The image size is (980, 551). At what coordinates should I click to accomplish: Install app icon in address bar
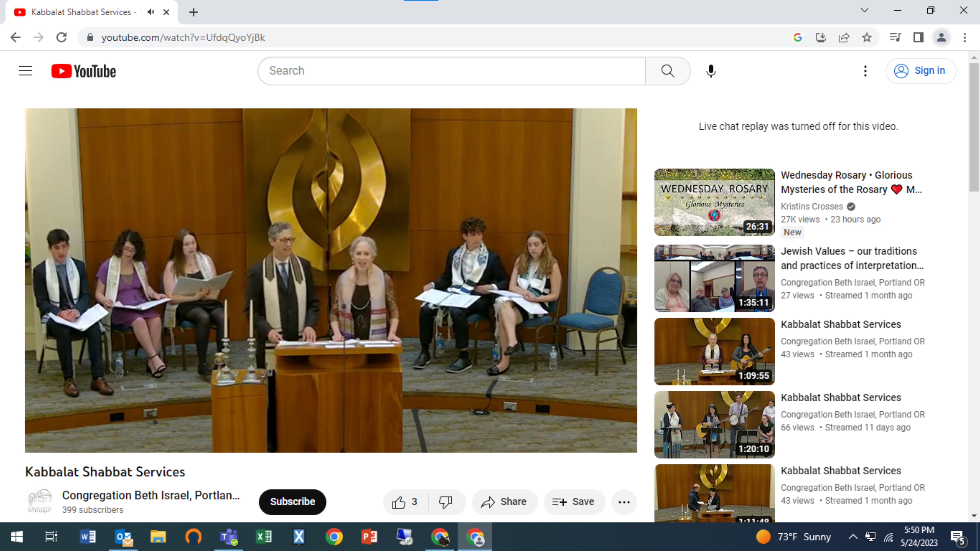point(821,37)
